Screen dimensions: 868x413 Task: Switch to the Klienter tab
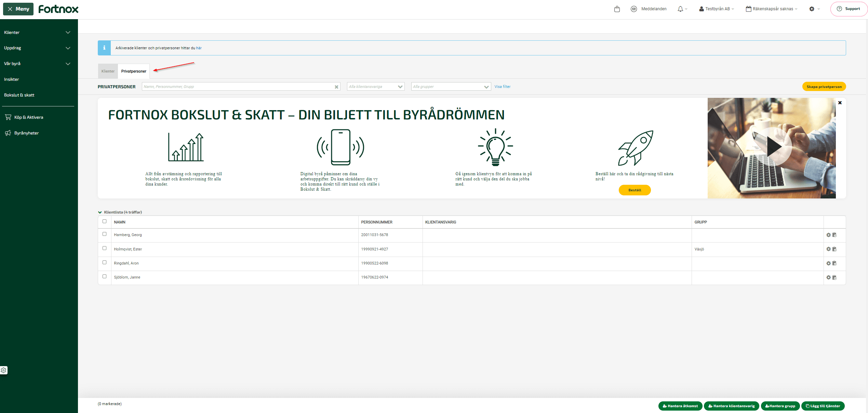pos(108,71)
